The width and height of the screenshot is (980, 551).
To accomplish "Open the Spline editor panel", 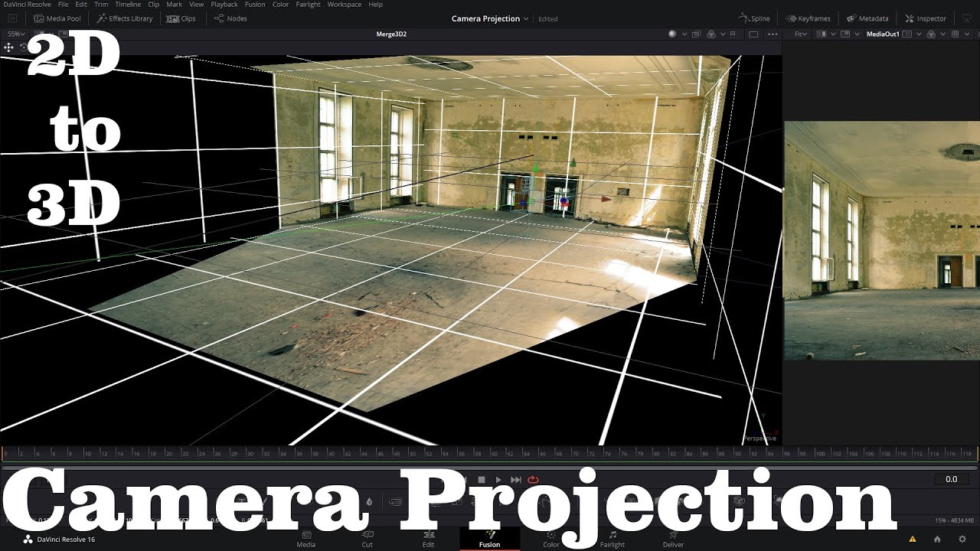I will 754,18.
